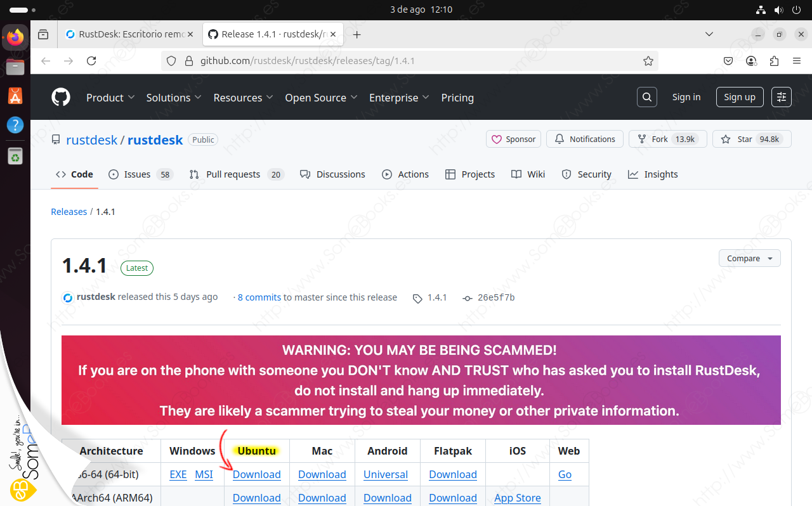Click the Sign up button
812x506 pixels.
coord(740,97)
